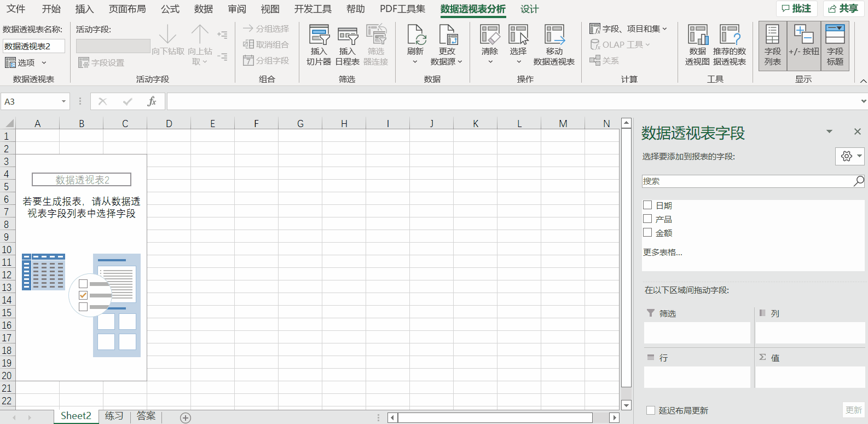
Task: Click in the field 搜索 search box
Action: click(x=747, y=181)
